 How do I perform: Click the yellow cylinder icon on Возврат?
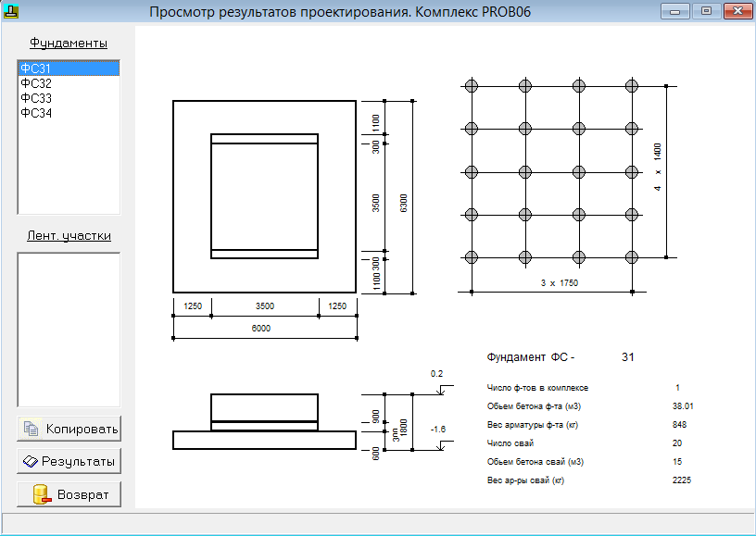(x=42, y=494)
